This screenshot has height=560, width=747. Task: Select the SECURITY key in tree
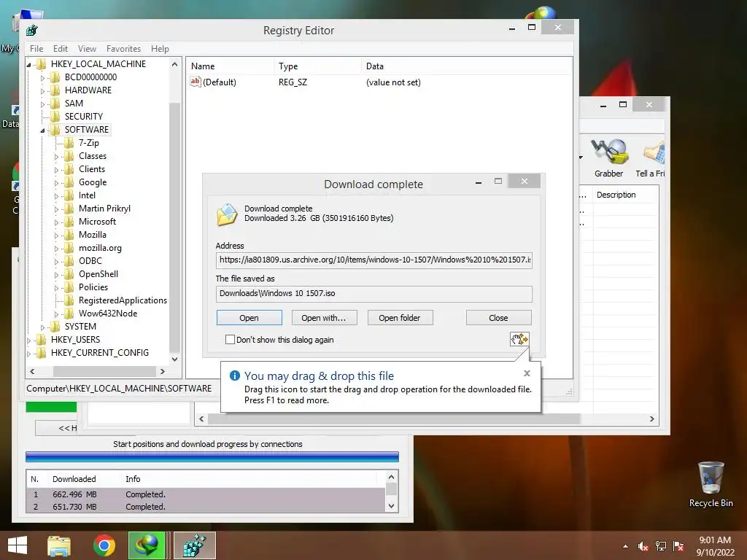coord(84,117)
